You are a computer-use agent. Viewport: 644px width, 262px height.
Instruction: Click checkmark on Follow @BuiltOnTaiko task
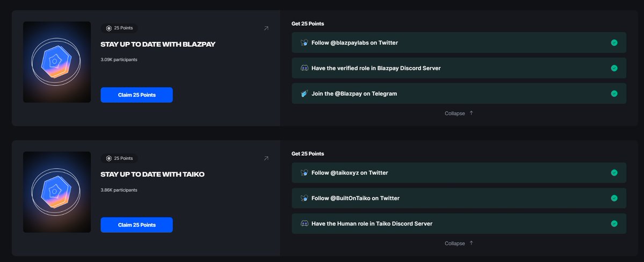[614, 198]
